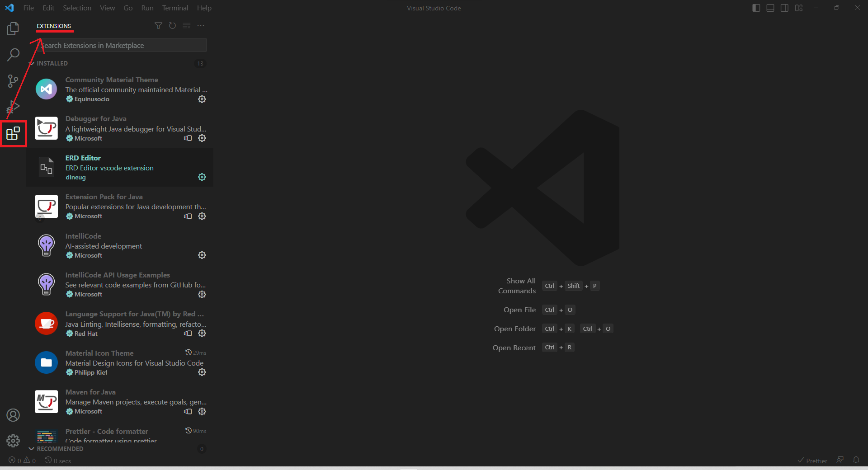The height and width of the screenshot is (470, 868).
Task: Open errors and warnings count in status bar
Action: [x=22, y=461]
